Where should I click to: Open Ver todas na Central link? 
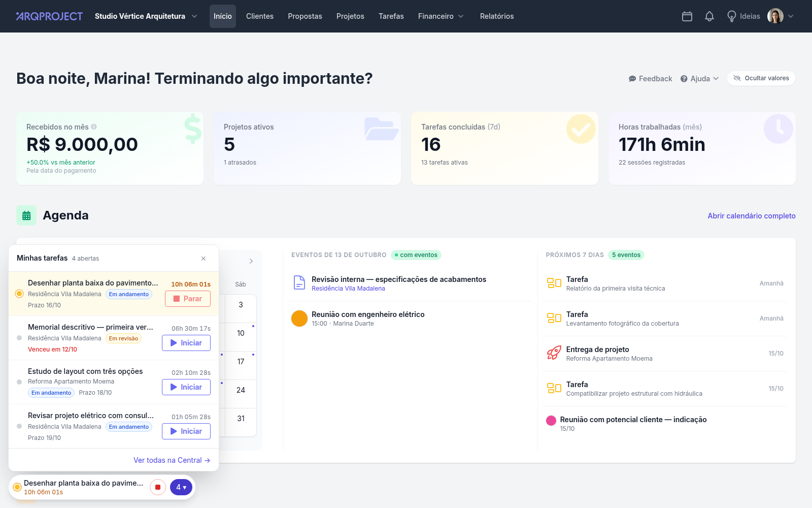172,460
